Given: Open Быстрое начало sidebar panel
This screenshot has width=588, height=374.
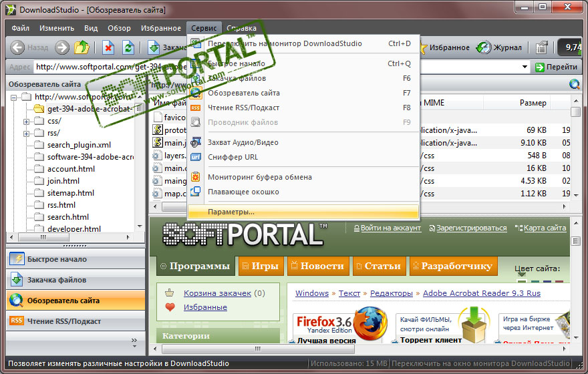Looking at the screenshot, I should pyautogui.click(x=76, y=259).
